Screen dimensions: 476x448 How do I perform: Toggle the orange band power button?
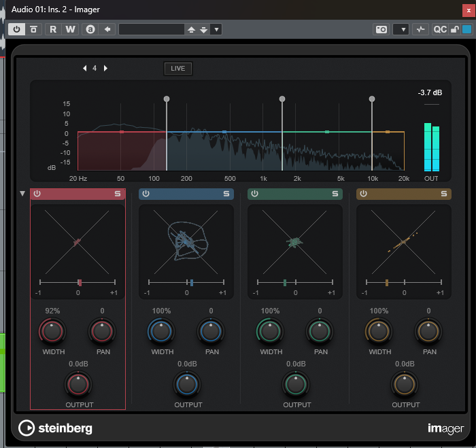point(363,194)
